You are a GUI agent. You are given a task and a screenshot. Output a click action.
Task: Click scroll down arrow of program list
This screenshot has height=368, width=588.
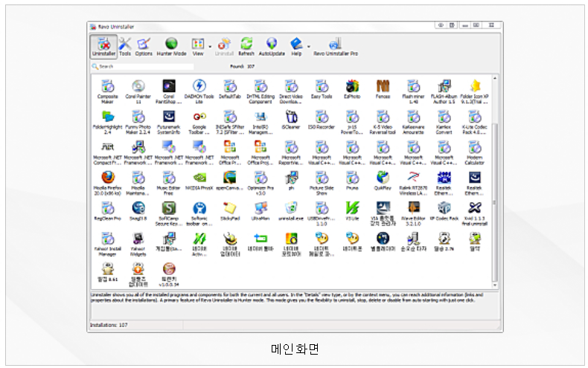495,285
